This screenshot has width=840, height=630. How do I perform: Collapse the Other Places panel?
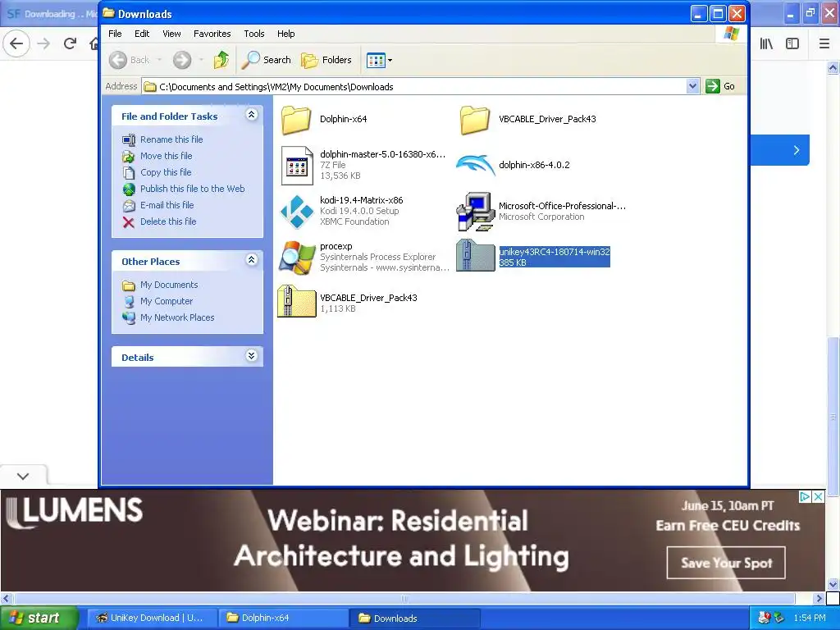click(x=251, y=260)
